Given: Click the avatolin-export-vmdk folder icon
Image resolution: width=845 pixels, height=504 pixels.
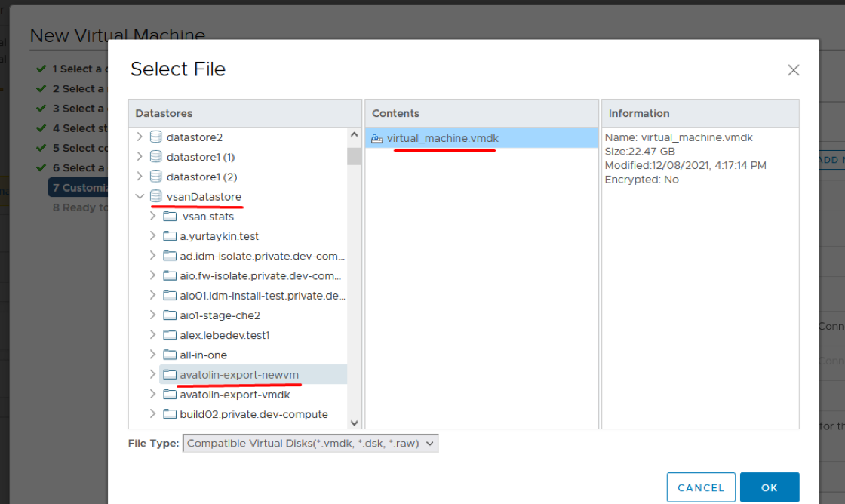Looking at the screenshot, I should pos(170,395).
